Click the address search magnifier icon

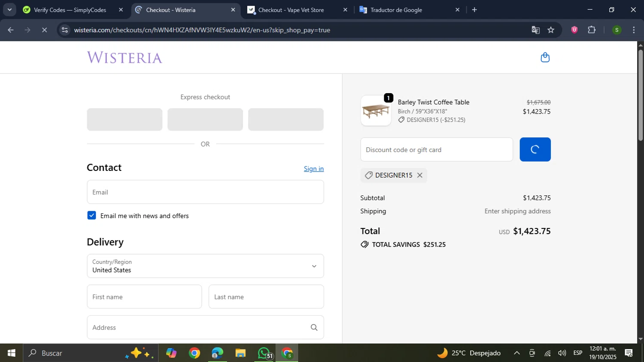(x=314, y=328)
